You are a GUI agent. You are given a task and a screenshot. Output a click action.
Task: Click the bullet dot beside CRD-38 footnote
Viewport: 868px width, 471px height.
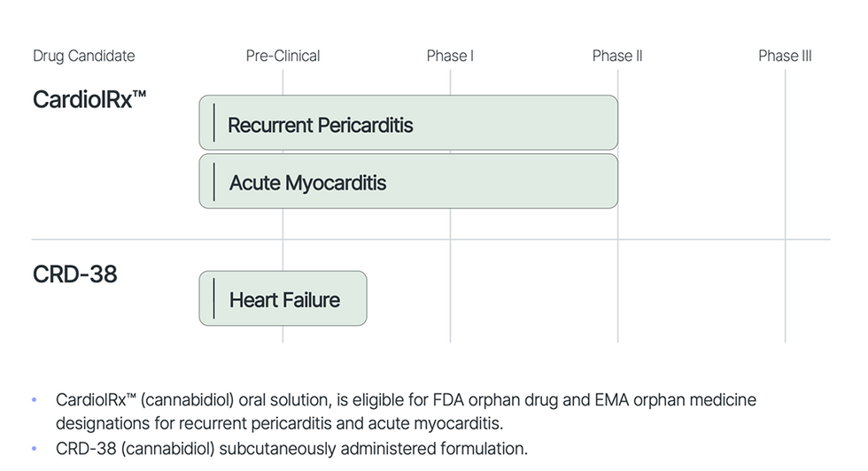pyautogui.click(x=35, y=449)
